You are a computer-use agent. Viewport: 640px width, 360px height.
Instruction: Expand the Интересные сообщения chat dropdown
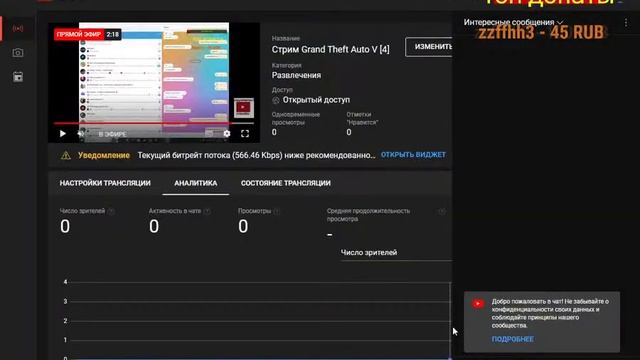[513, 22]
